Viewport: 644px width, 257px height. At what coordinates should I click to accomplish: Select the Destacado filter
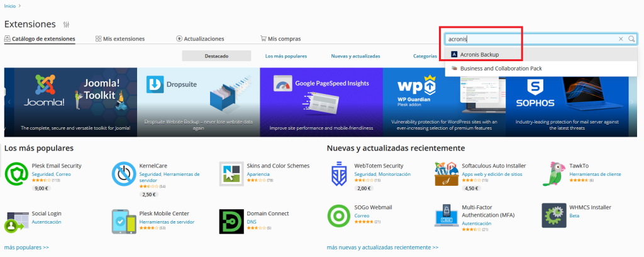(x=216, y=56)
